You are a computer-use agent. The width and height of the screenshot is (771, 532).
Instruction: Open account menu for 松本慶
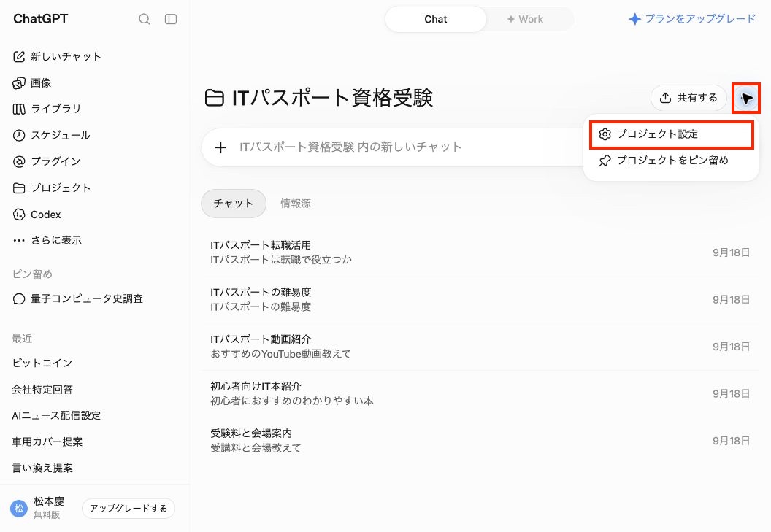[49, 501]
